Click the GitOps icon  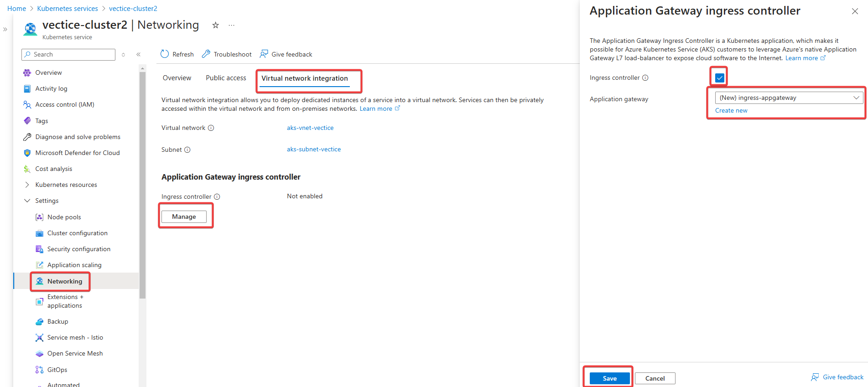pos(40,370)
